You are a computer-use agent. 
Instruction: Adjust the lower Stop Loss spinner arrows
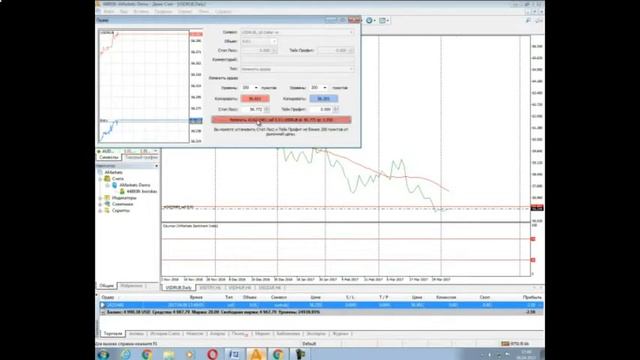pos(267,109)
